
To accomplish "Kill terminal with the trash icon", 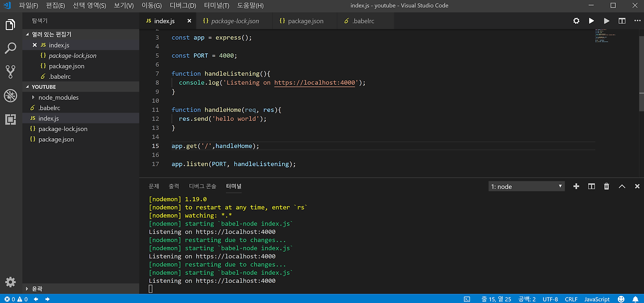I will [607, 186].
